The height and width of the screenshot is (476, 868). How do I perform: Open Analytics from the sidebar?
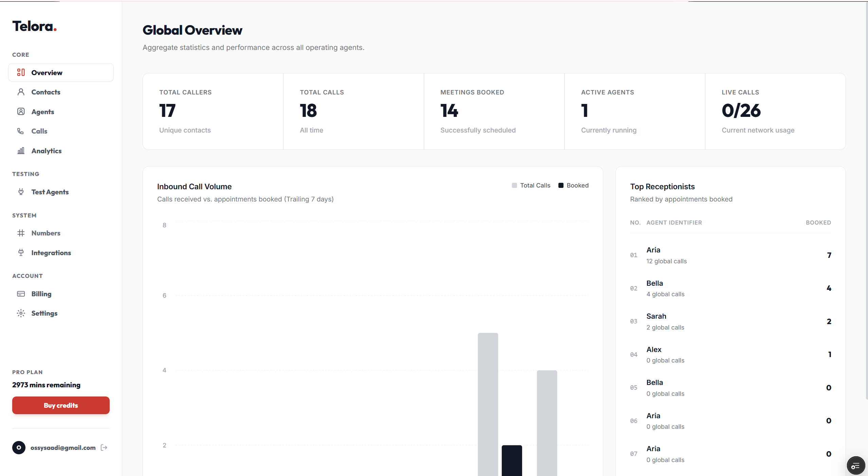61,151
